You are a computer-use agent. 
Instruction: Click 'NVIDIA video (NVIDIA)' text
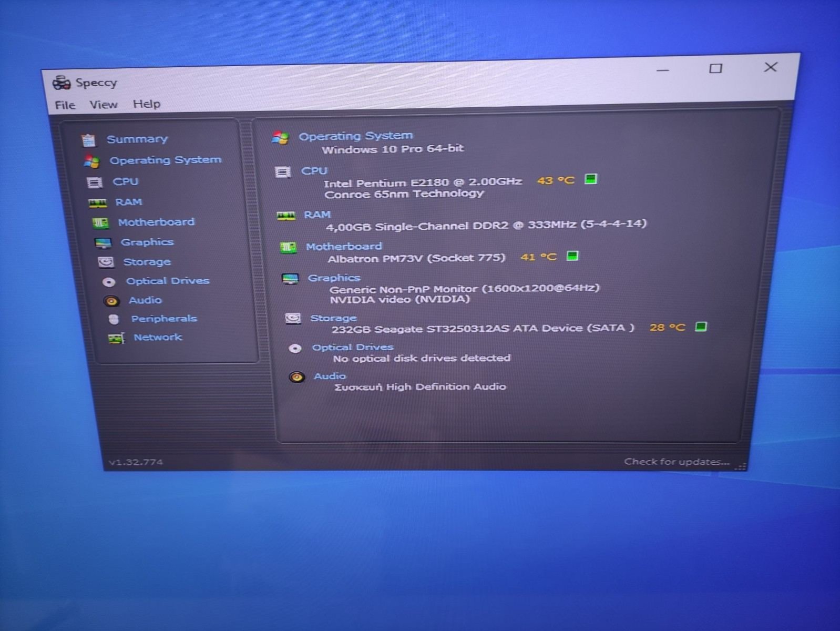(x=400, y=299)
